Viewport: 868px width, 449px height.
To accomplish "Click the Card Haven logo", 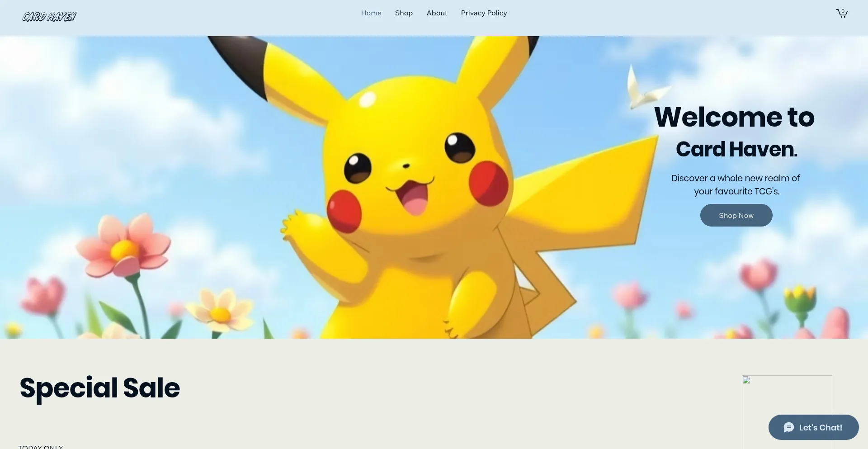I will pyautogui.click(x=49, y=17).
